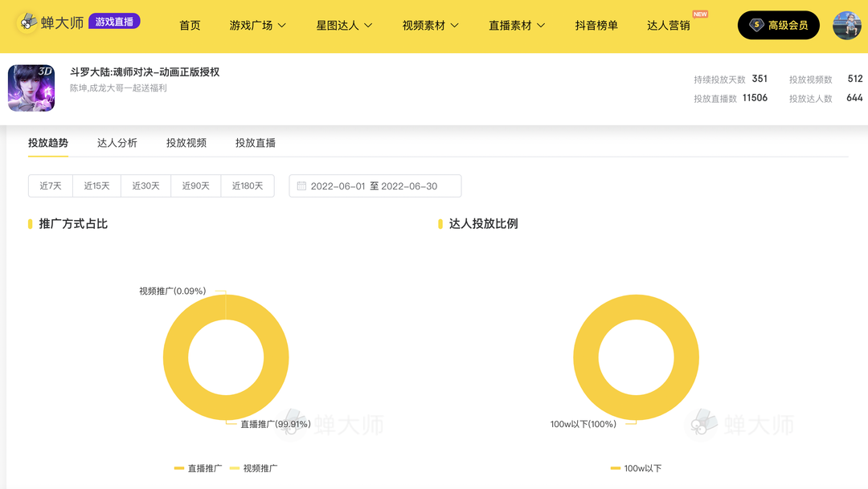Select the 近30天 time range
Screen dimensions: 868x489
point(146,185)
